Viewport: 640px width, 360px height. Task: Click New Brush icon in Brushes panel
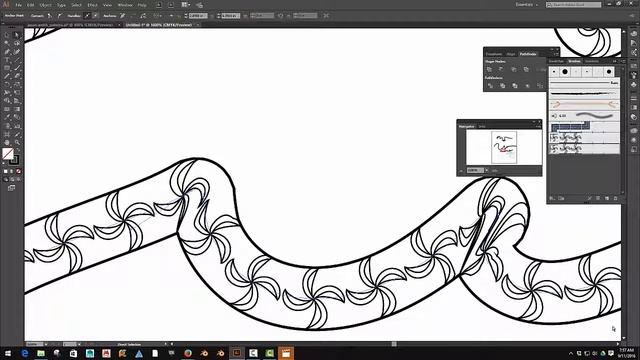click(x=607, y=198)
